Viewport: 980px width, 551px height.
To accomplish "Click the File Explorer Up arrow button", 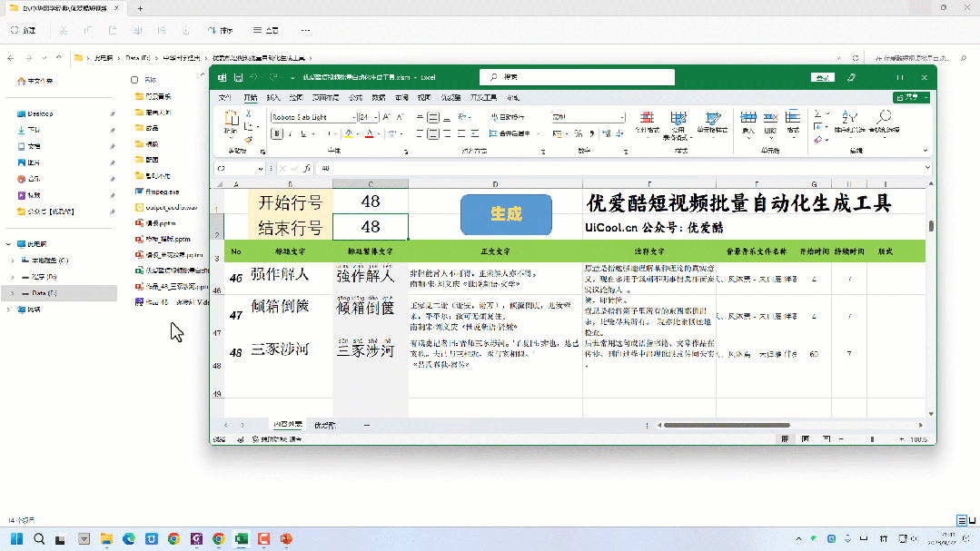I will pyautogui.click(x=59, y=57).
